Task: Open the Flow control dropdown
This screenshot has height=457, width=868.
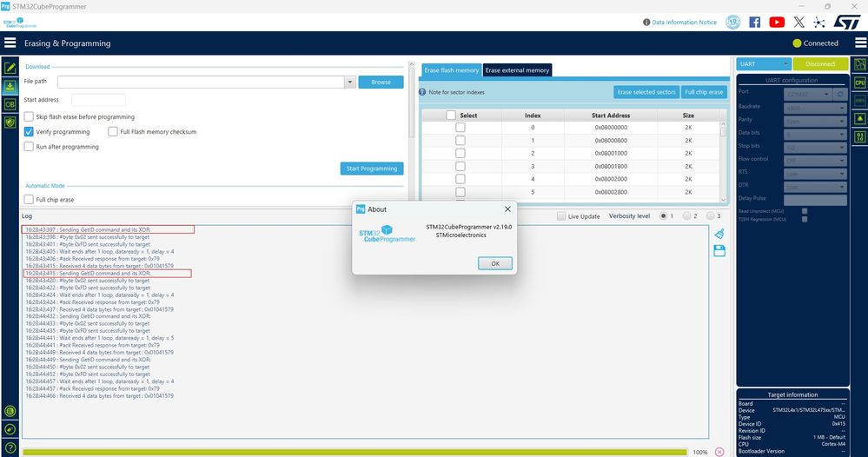Action: 815,160
